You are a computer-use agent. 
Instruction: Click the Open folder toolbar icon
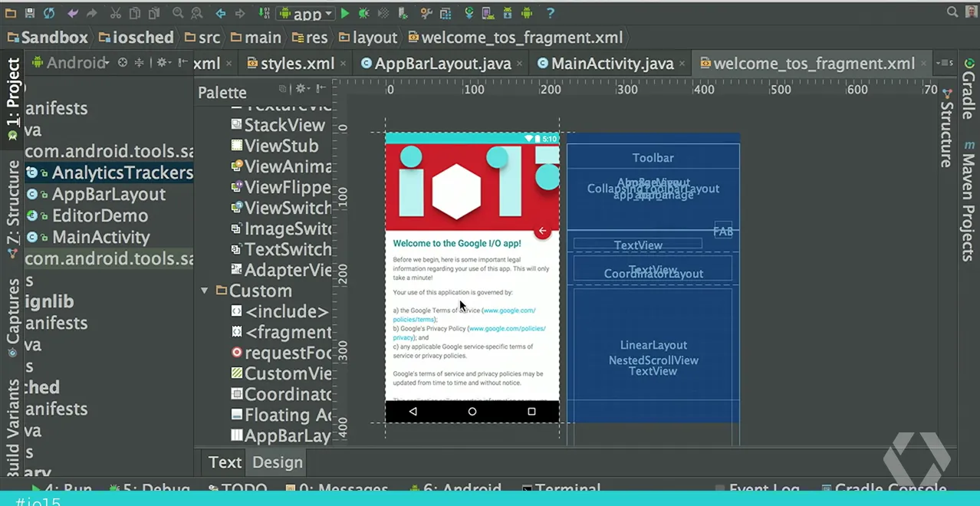coord(10,13)
